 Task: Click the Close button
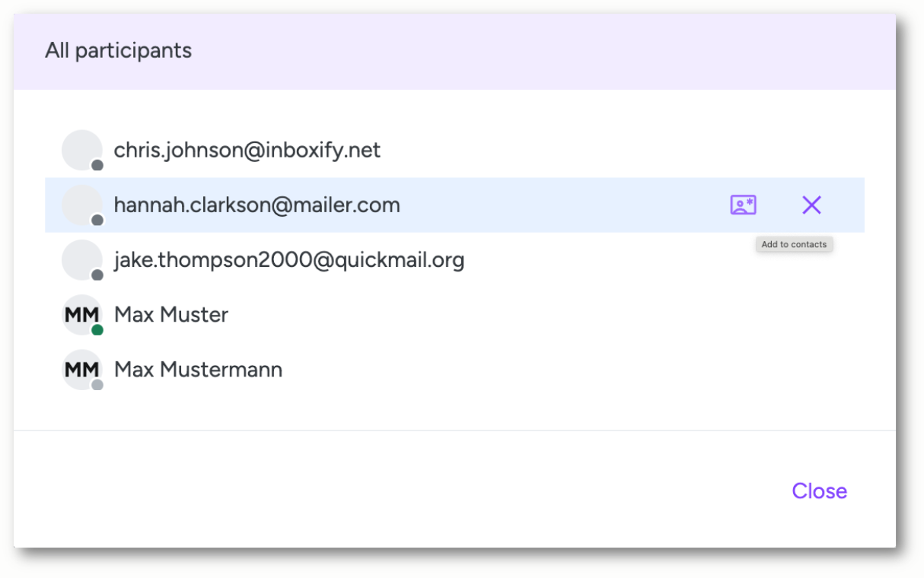[x=819, y=491]
